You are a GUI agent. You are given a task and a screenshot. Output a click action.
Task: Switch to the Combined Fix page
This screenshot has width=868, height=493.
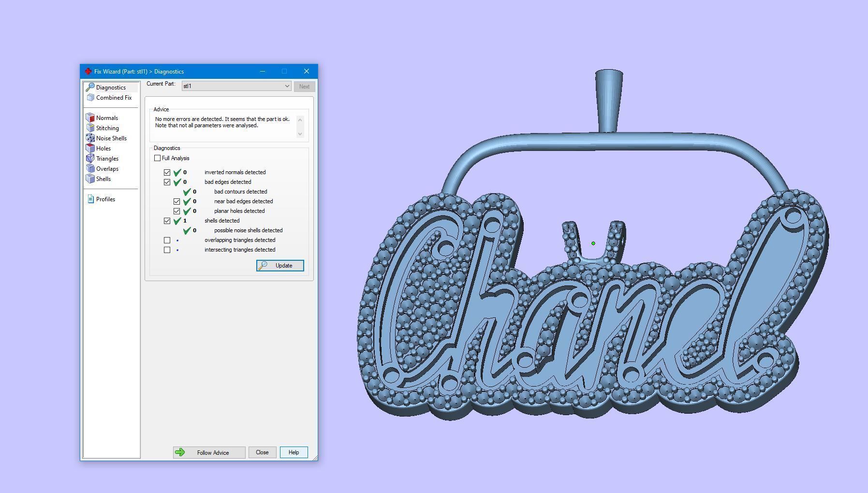[x=114, y=98]
